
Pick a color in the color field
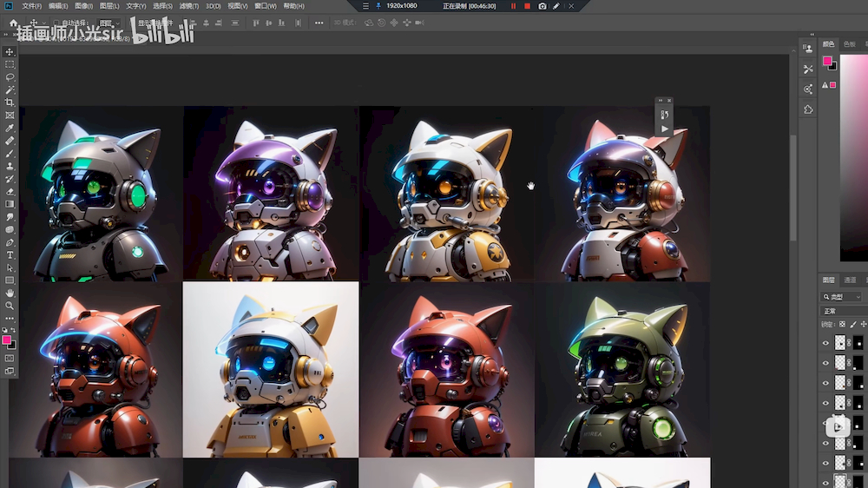pos(853,158)
